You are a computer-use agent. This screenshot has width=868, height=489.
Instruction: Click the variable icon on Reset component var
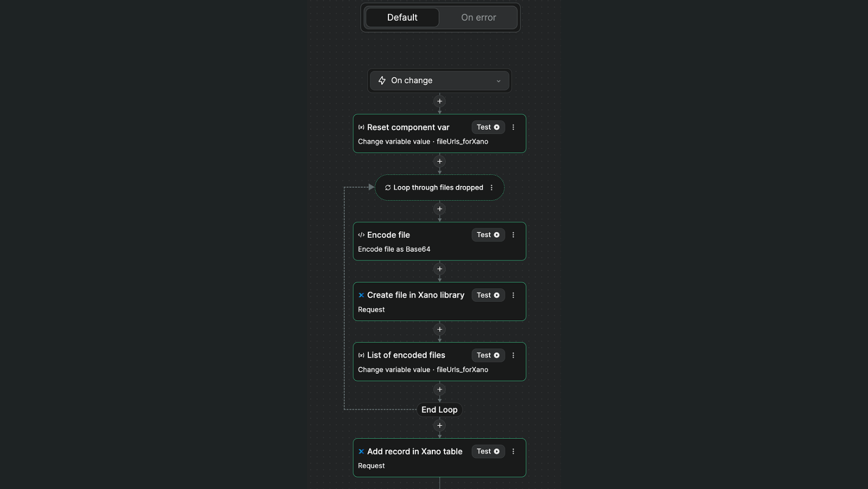(x=361, y=127)
